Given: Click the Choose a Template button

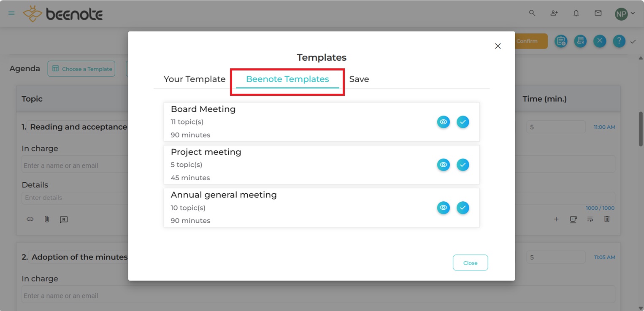Looking at the screenshot, I should 81,69.
